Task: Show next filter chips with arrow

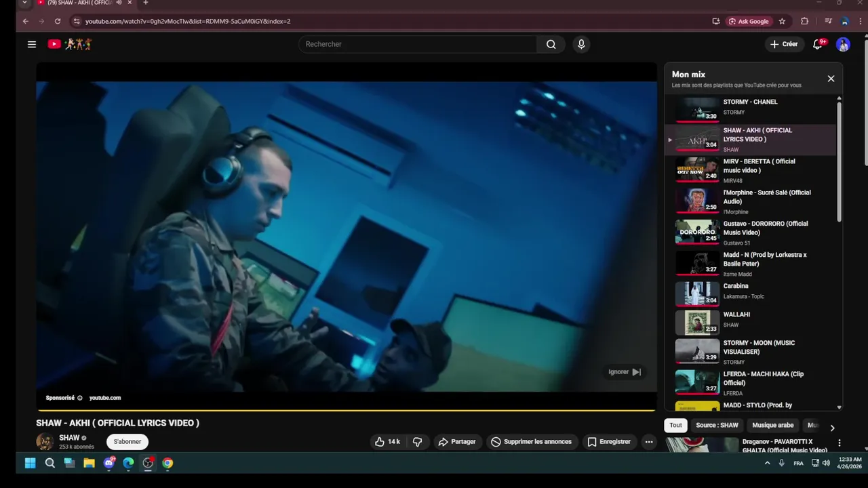Action: (x=833, y=428)
